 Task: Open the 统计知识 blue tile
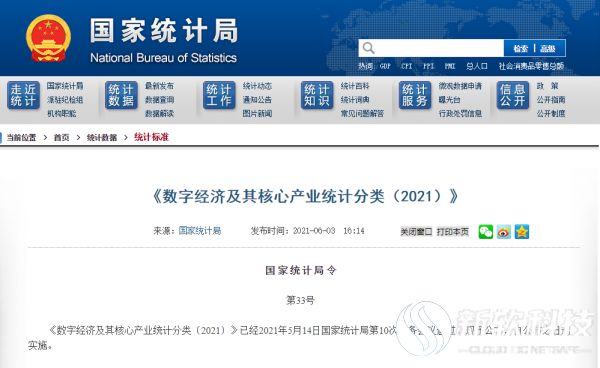pos(317,95)
